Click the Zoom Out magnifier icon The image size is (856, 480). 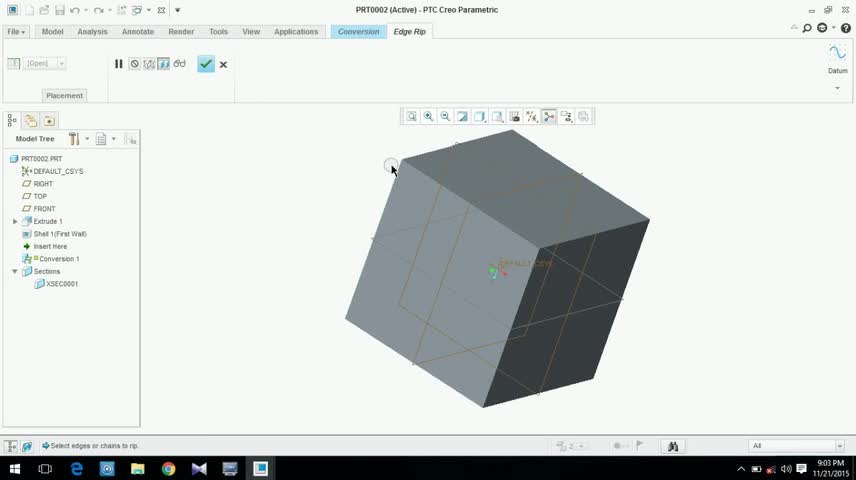point(445,116)
